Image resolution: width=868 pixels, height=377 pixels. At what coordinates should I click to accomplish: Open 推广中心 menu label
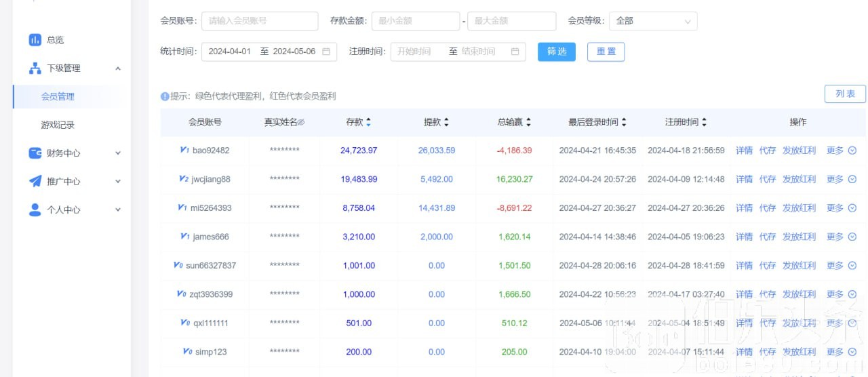(x=63, y=182)
